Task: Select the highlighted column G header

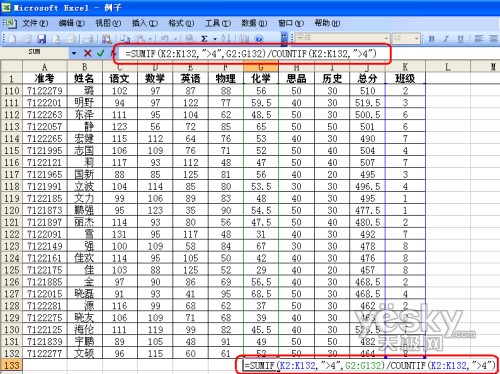Action: click(x=261, y=67)
